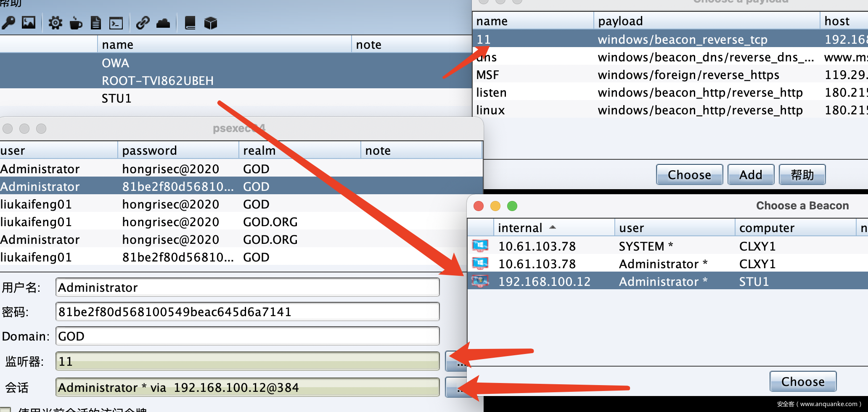Screen dimensions: 868x412
Task: Click the cloud icon in the toolbar
Action: coord(163,23)
